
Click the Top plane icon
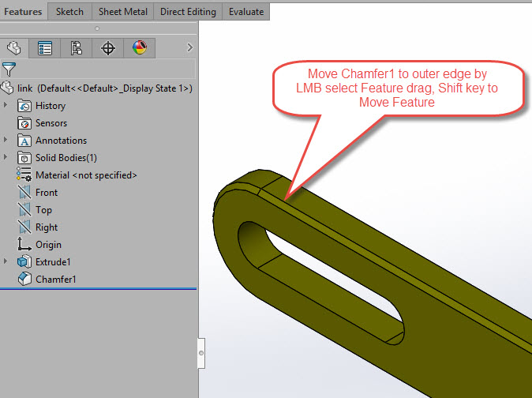pos(24,210)
